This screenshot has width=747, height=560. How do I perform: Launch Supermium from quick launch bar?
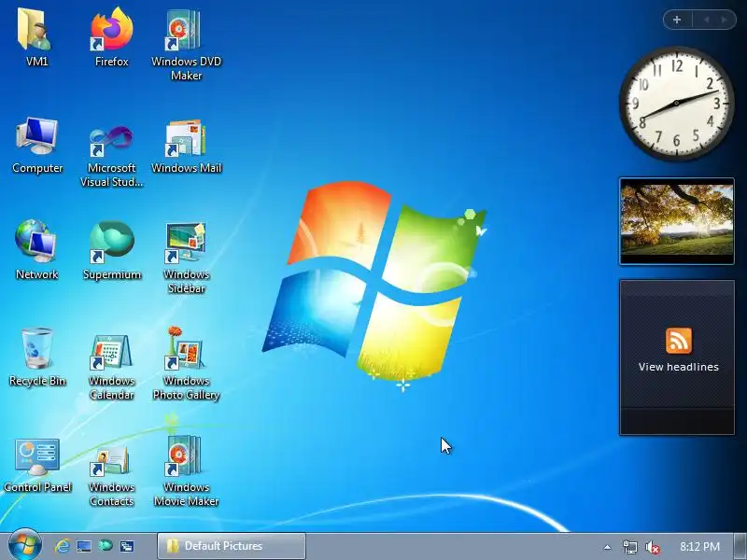point(106,545)
